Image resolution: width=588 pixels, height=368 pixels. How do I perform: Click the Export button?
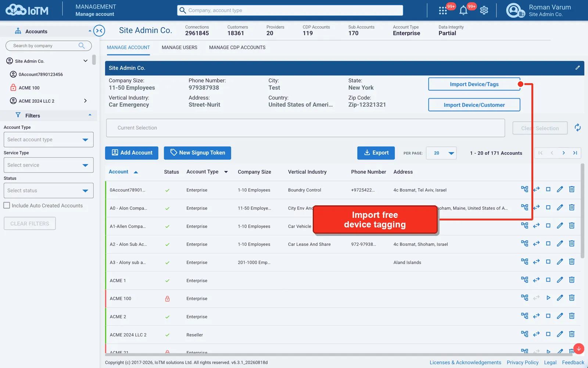[376, 153]
